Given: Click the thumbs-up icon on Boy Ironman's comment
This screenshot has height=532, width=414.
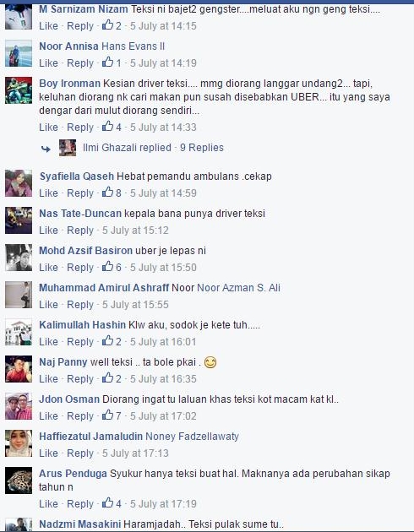Looking at the screenshot, I should pos(107,126).
